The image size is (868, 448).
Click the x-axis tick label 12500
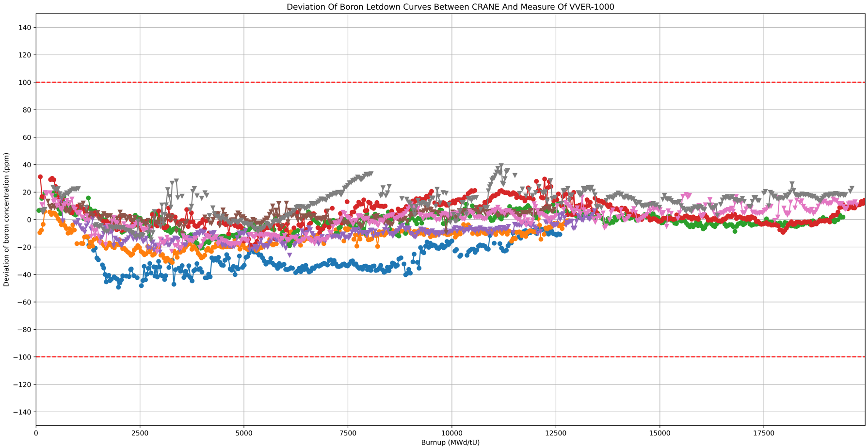click(x=556, y=433)
